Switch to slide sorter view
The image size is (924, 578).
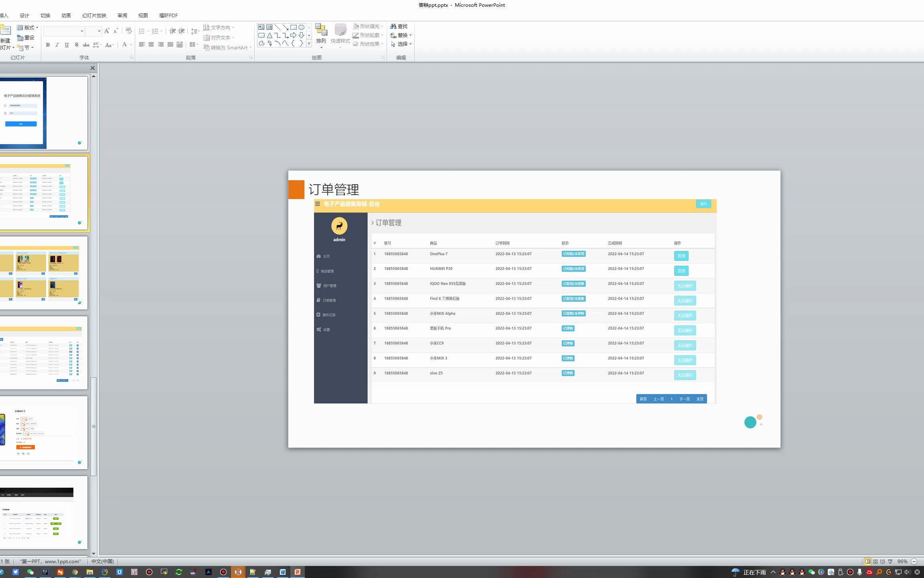point(875,562)
